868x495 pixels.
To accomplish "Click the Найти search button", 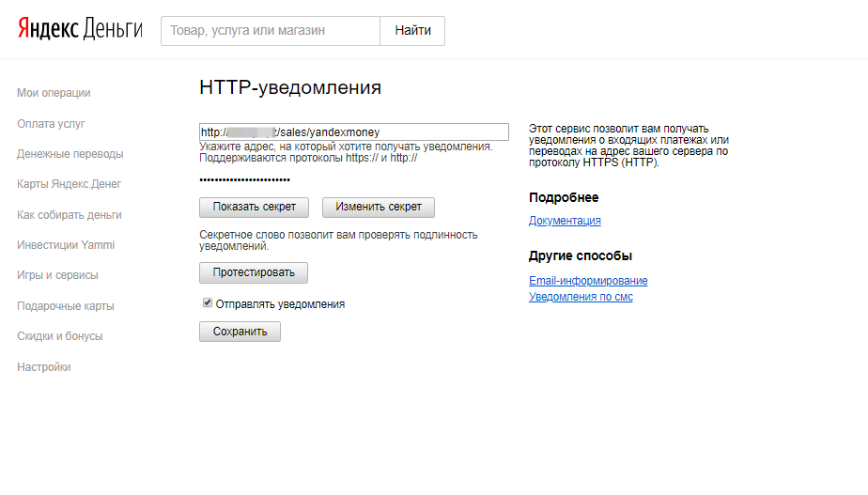I will tap(412, 31).
